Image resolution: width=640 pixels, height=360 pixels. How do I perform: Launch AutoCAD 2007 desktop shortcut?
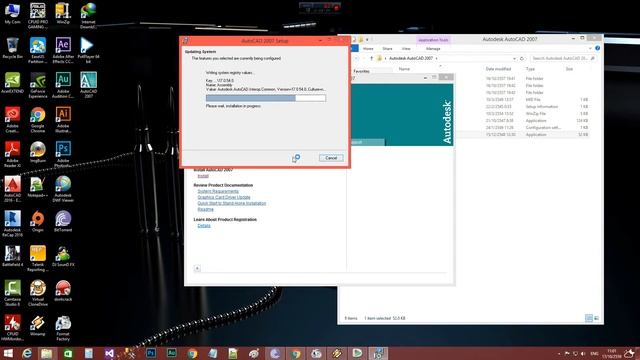click(x=88, y=85)
